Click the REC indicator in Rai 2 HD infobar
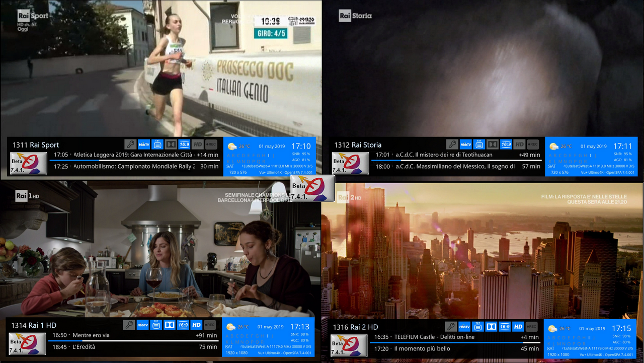 531,327
